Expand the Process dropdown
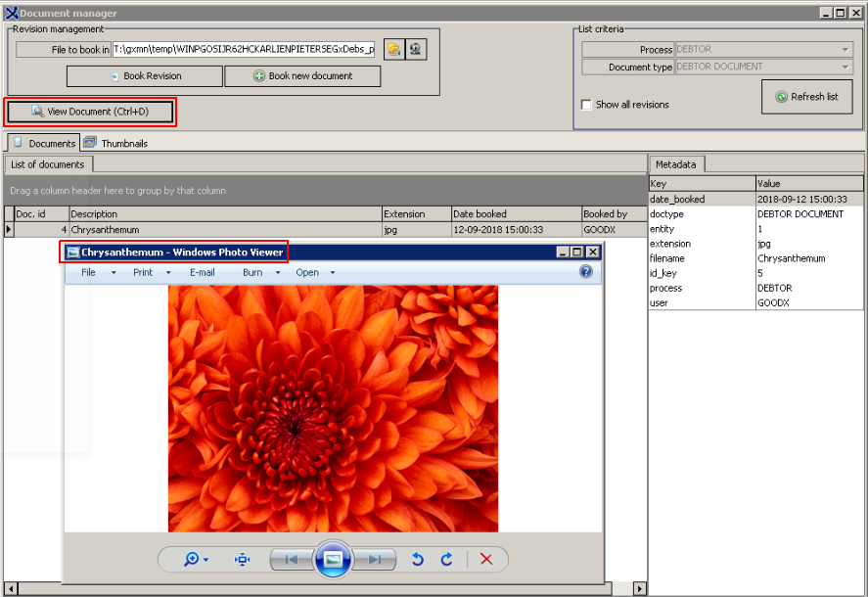The width and height of the screenshot is (868, 597). [845, 49]
